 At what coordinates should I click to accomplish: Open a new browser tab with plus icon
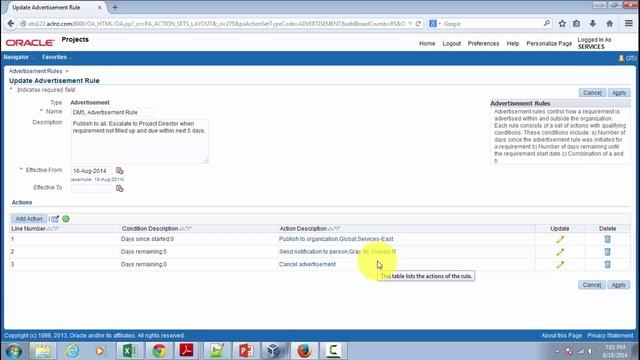pyautogui.click(x=115, y=7)
